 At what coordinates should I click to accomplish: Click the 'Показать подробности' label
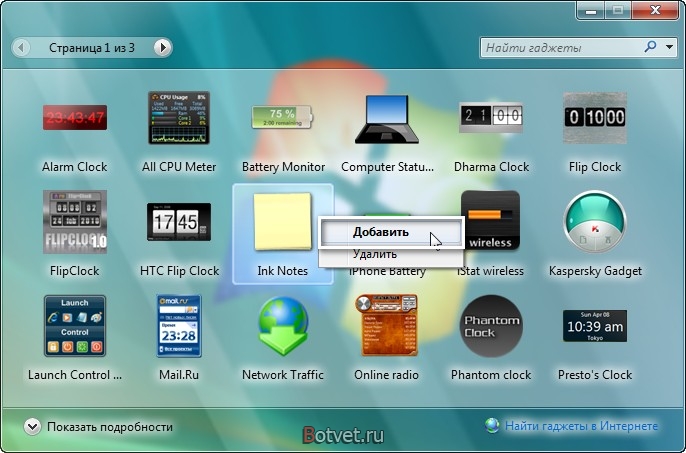point(110,427)
